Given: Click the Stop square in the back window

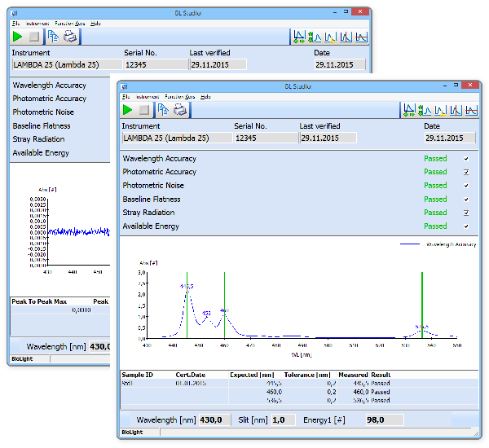Looking at the screenshot, I should click(34, 37).
